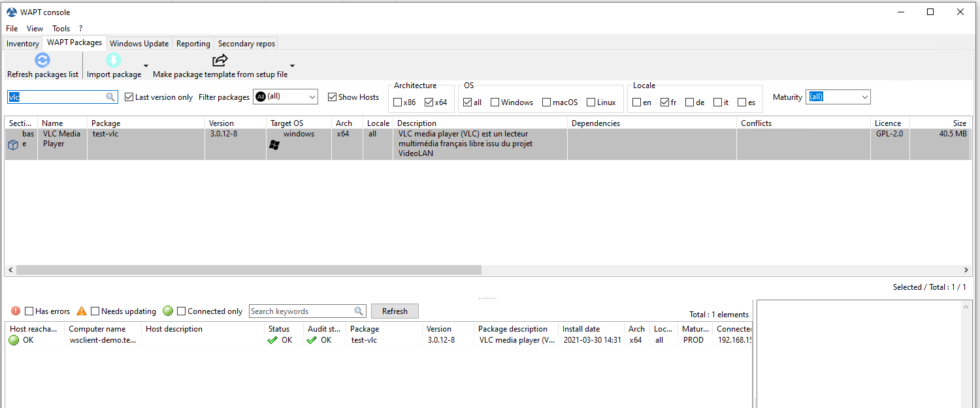This screenshot has width=980, height=408.
Task: Select the test-vlc package cell in packages list
Action: [x=146, y=144]
